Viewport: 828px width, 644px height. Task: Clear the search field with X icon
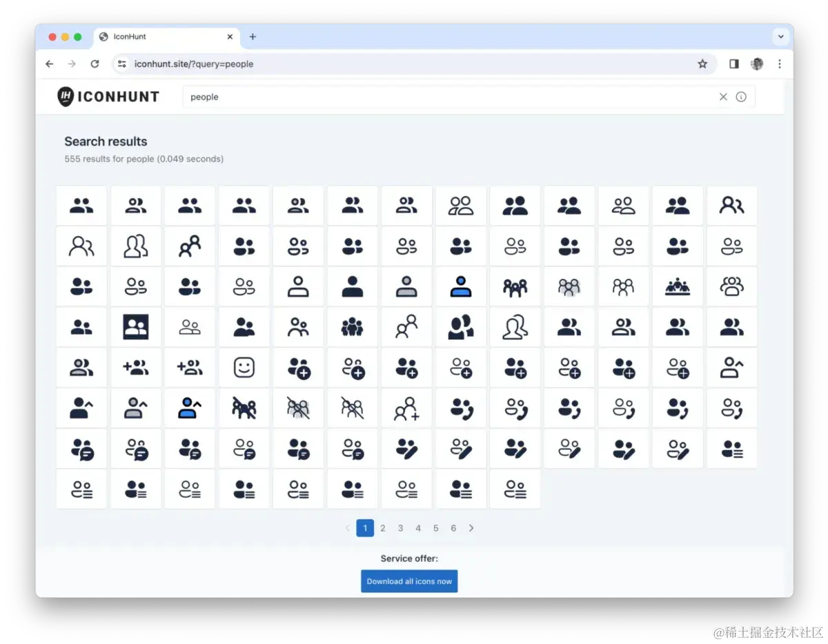click(x=723, y=97)
